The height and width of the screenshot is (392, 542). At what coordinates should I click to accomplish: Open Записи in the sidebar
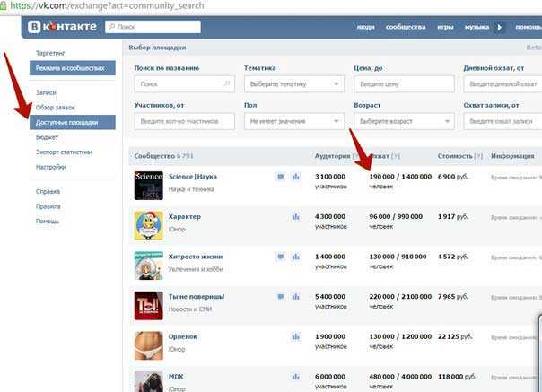coord(46,92)
